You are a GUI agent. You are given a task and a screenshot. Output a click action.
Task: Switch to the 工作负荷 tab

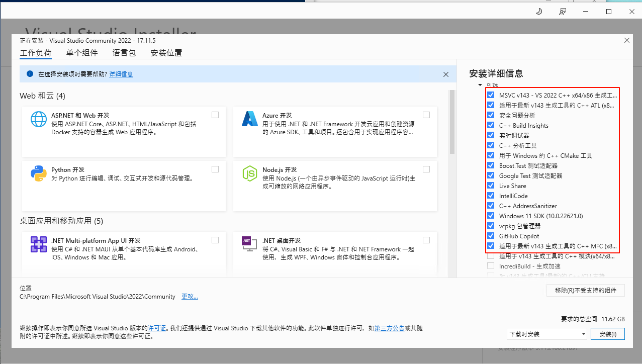(35, 53)
